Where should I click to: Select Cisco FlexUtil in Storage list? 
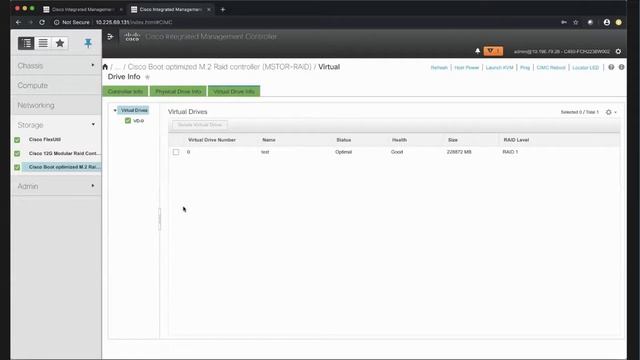pos(45,140)
